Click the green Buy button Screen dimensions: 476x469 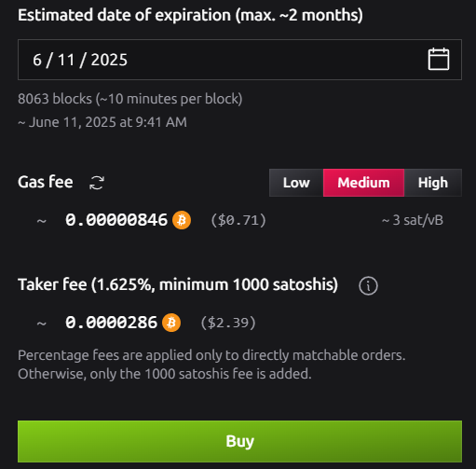tap(239, 441)
